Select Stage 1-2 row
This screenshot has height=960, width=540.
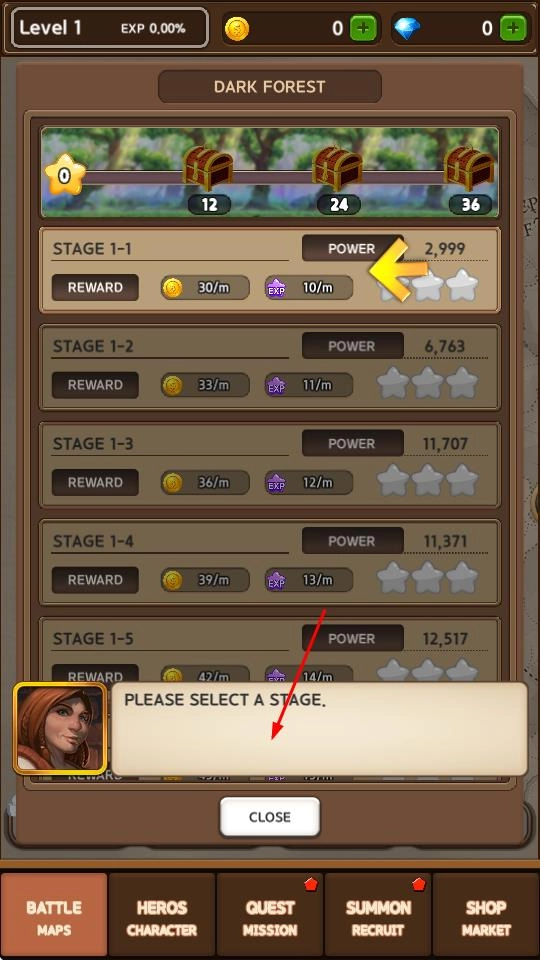click(x=270, y=367)
